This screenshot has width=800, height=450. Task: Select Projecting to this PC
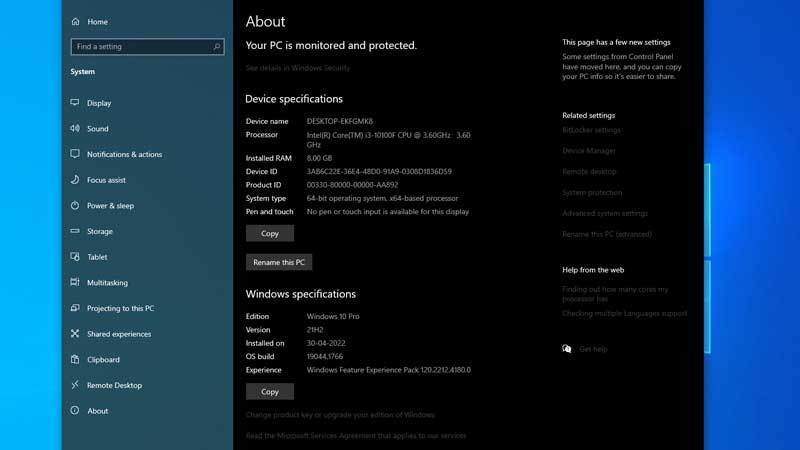120,308
